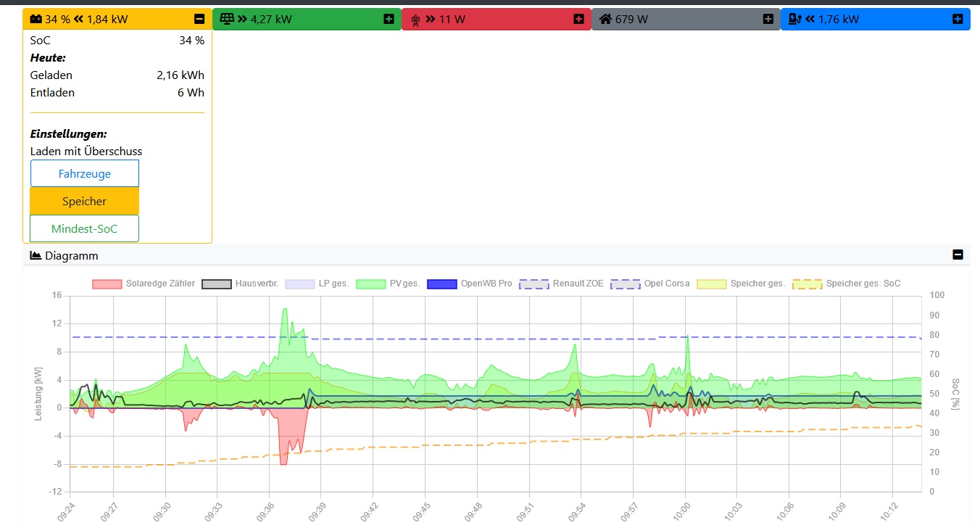This screenshot has width=980, height=525.
Task: Hide the Hausverbr. series in legend
Action: (x=216, y=284)
